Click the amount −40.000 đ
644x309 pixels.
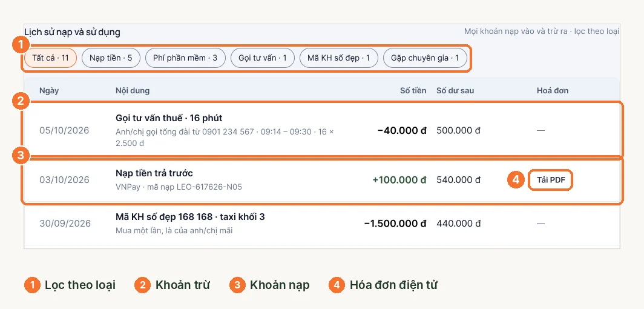[x=402, y=131]
